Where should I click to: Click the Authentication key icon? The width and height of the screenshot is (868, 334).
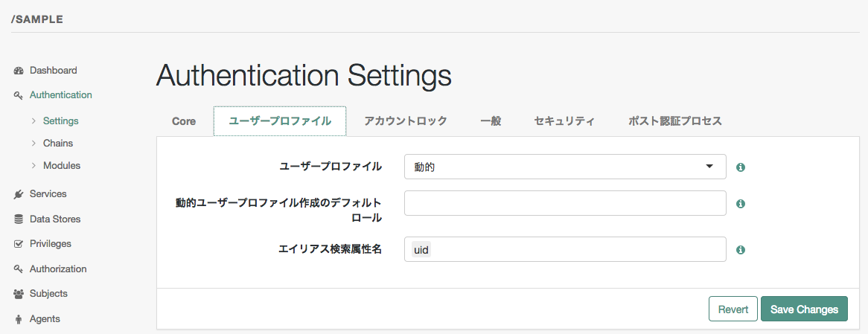tap(19, 95)
